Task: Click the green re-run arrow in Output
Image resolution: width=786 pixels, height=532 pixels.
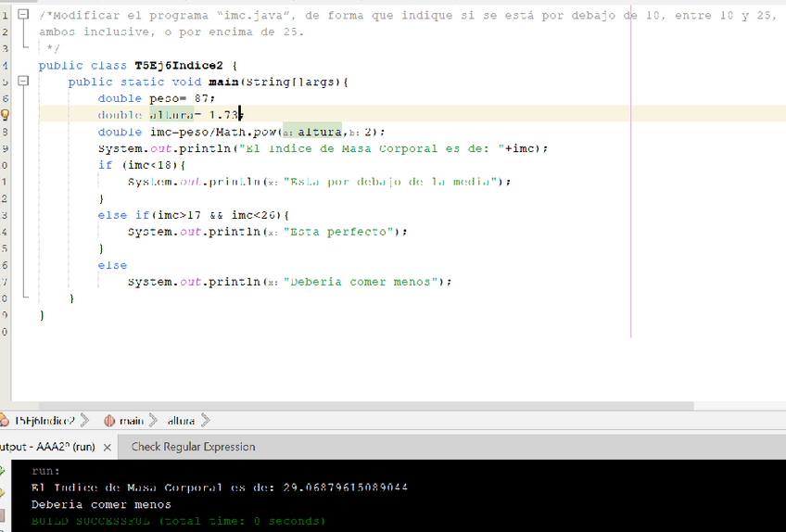Action: (3, 471)
